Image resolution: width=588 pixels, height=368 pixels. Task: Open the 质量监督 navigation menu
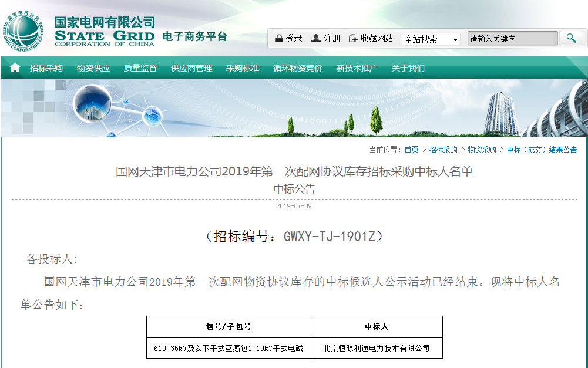coord(140,68)
